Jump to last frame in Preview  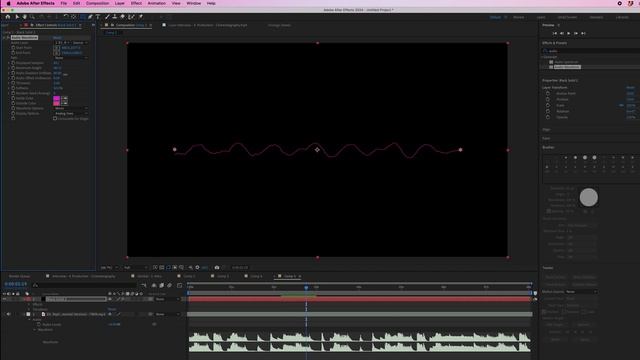coord(583,33)
